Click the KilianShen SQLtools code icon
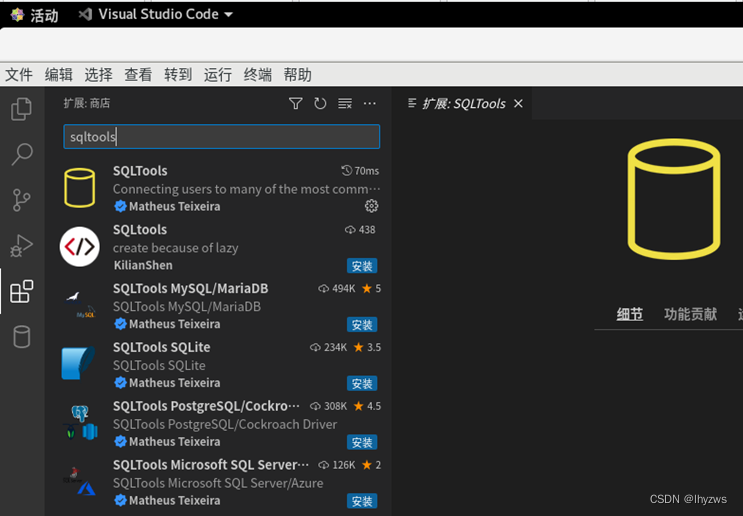This screenshot has height=516, width=743. [x=80, y=246]
